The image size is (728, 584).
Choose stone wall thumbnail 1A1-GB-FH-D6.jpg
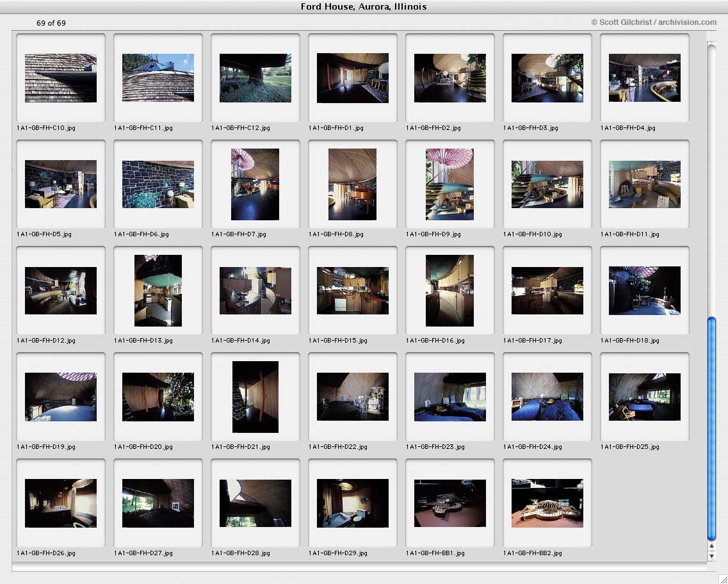pyautogui.click(x=158, y=184)
